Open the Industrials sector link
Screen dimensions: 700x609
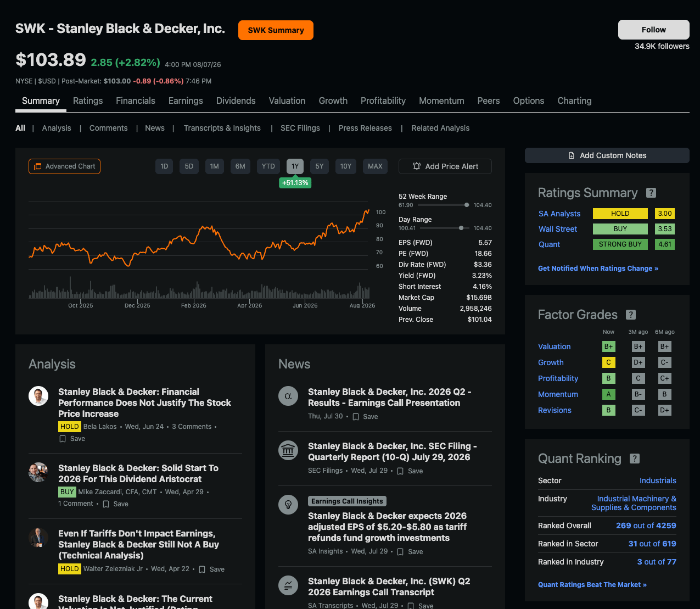(658, 481)
